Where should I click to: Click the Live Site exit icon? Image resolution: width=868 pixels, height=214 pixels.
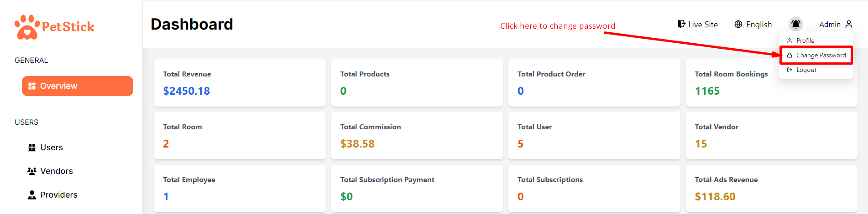tap(681, 24)
